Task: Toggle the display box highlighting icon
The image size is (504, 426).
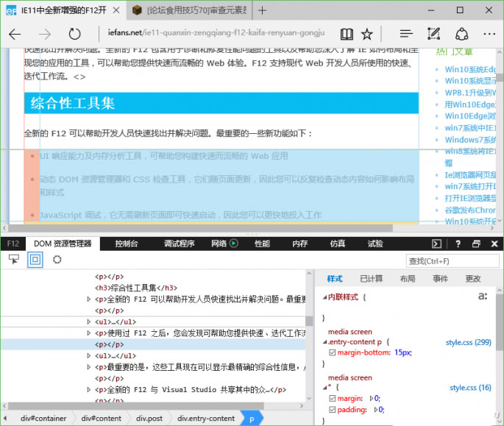Action: (35, 260)
